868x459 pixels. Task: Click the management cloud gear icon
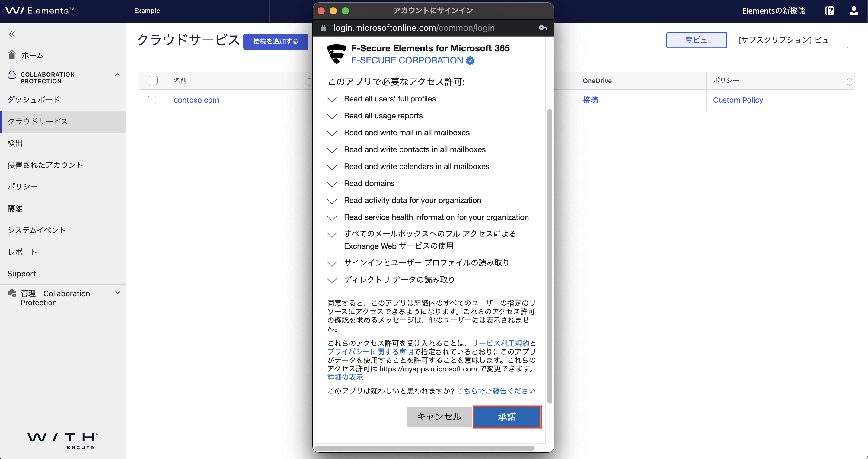point(12,293)
